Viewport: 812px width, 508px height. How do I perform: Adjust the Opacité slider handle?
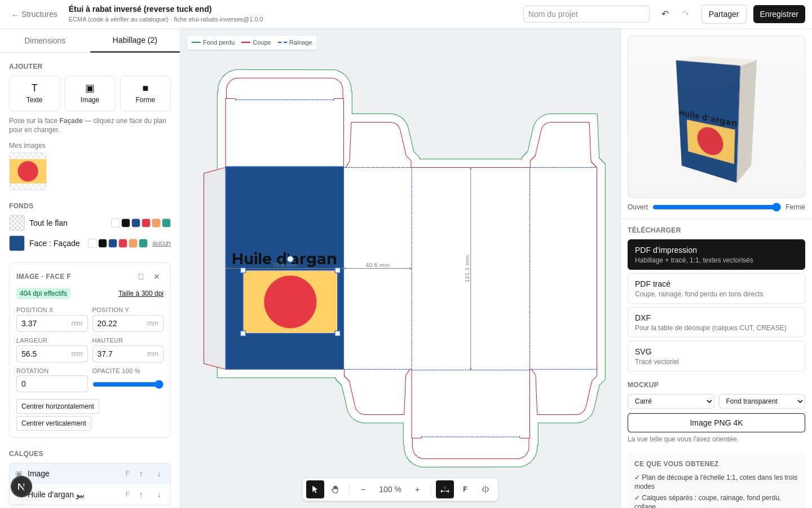click(159, 384)
